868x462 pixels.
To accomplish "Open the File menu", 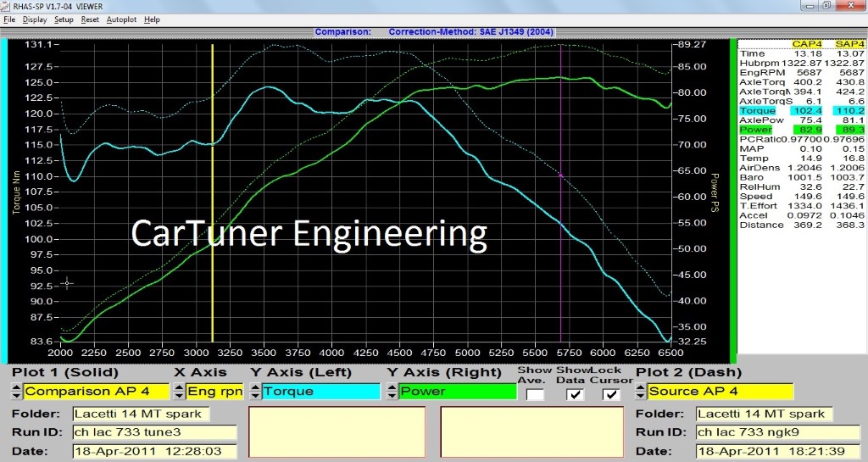I will pos(8,19).
